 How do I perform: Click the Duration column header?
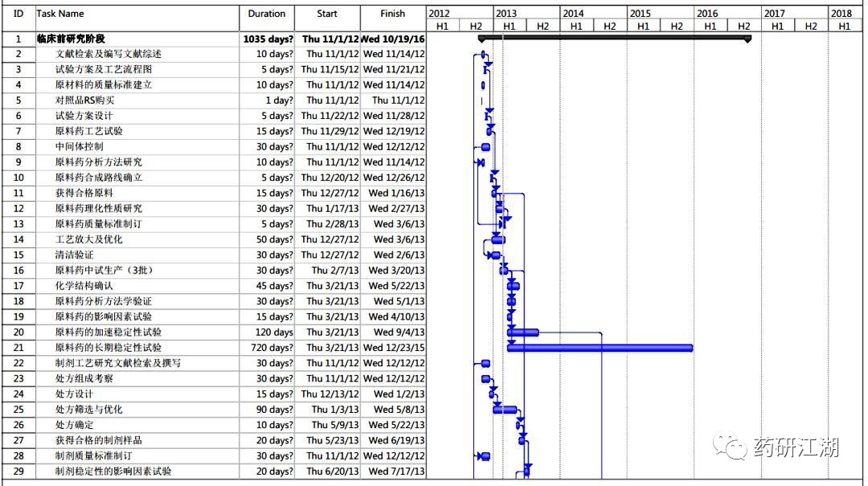coord(267,18)
